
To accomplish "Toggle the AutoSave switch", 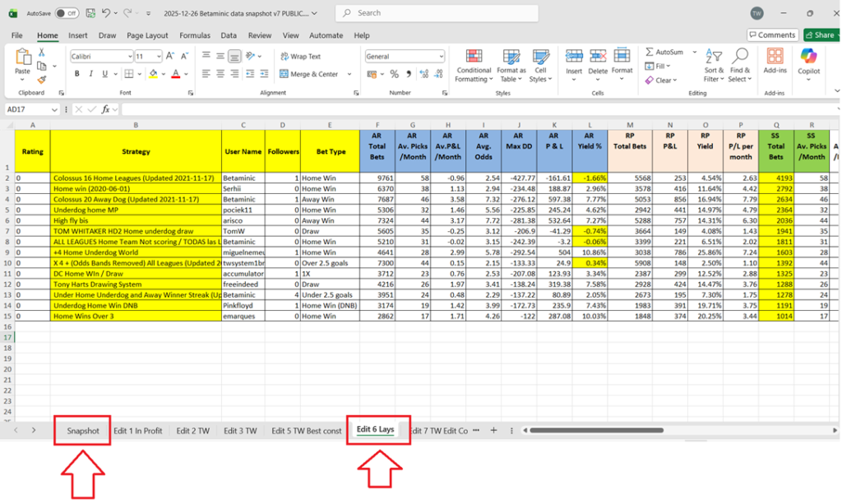I will click(67, 13).
